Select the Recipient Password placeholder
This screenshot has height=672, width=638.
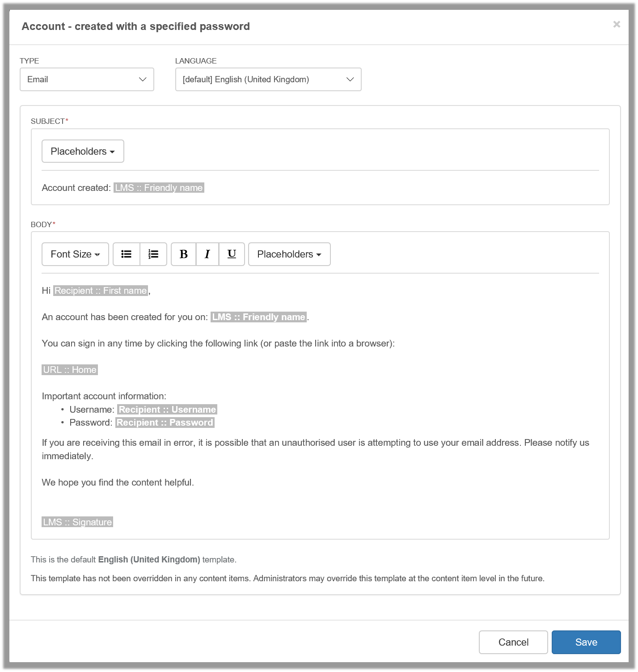[165, 422]
